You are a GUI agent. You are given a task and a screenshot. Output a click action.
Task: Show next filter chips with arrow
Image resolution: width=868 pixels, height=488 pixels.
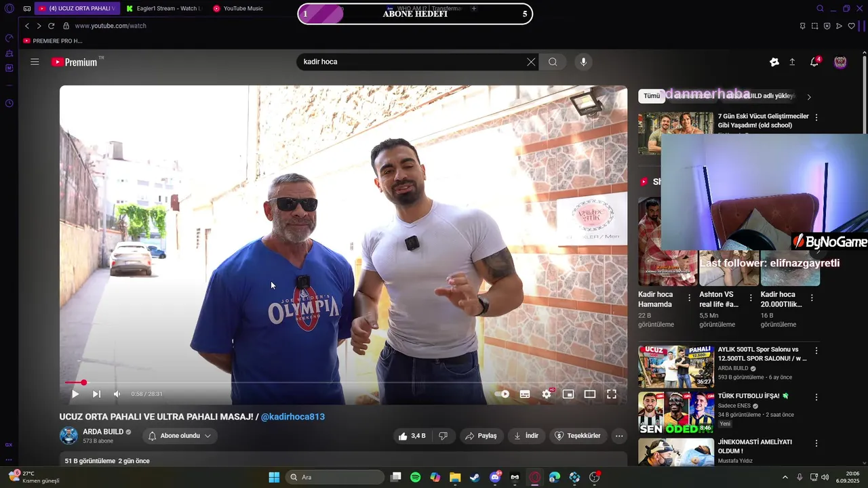pos(809,97)
